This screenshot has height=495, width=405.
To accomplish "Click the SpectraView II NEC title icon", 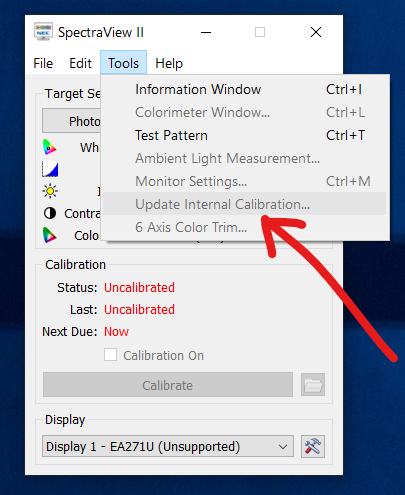I will (43, 32).
